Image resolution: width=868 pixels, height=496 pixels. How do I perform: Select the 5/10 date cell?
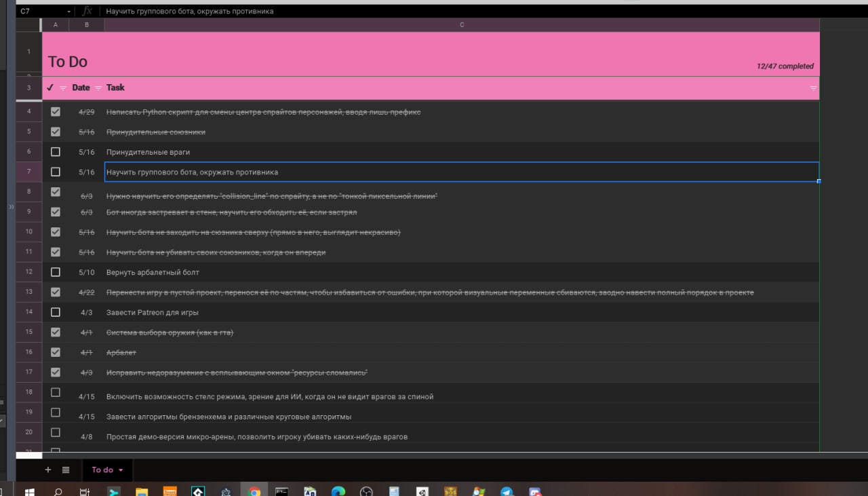(87, 272)
